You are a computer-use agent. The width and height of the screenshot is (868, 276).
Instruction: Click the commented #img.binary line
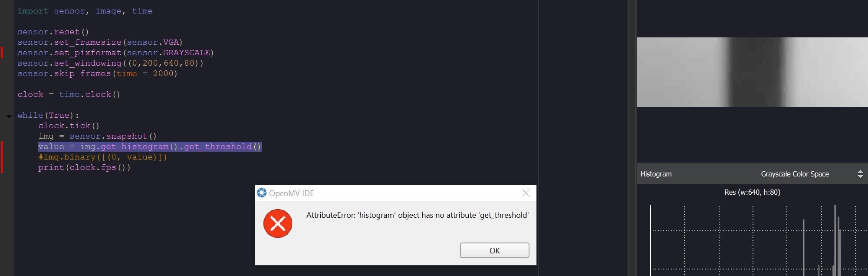[102, 157]
